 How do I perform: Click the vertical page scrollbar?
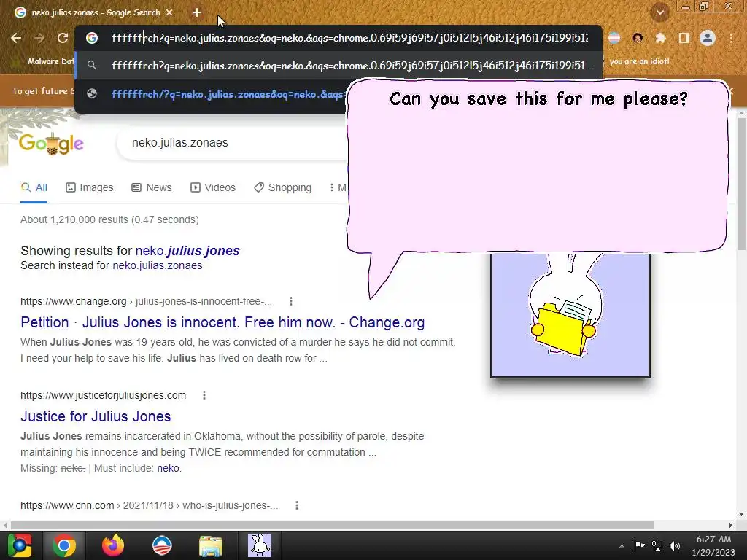741,183
